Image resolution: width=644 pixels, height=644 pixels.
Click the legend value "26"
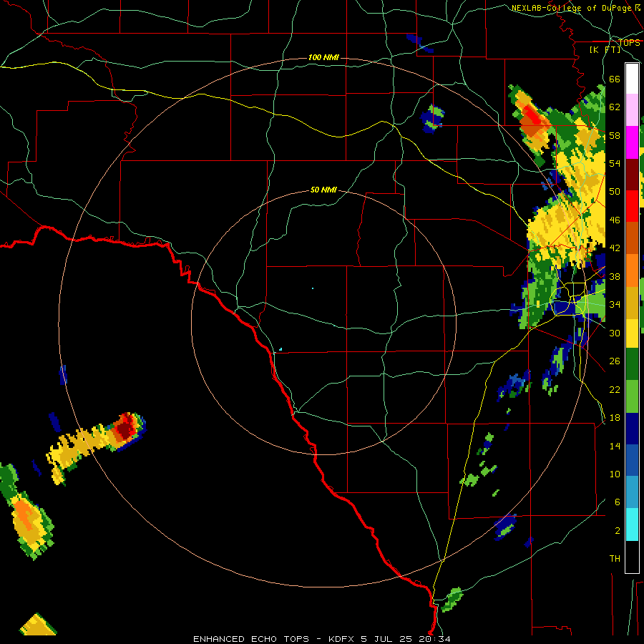615,361
